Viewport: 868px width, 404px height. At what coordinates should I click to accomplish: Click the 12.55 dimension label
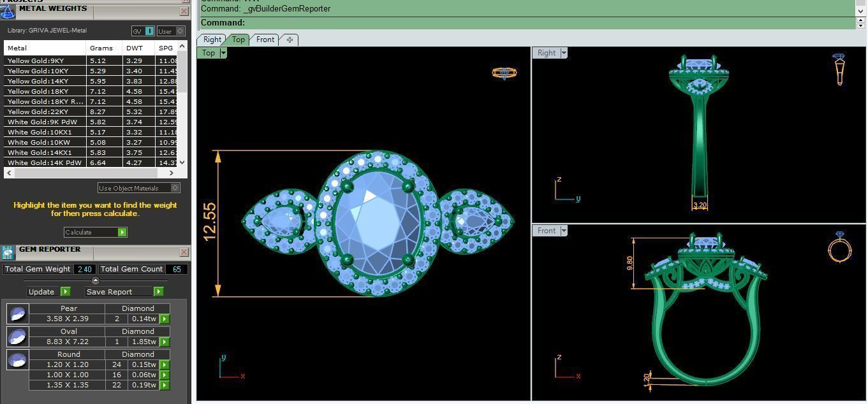[x=209, y=222]
